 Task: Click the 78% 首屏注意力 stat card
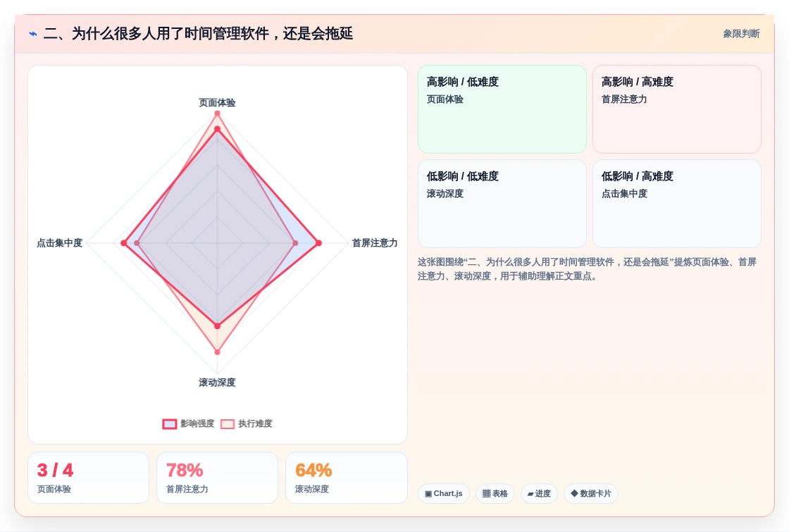(218, 478)
